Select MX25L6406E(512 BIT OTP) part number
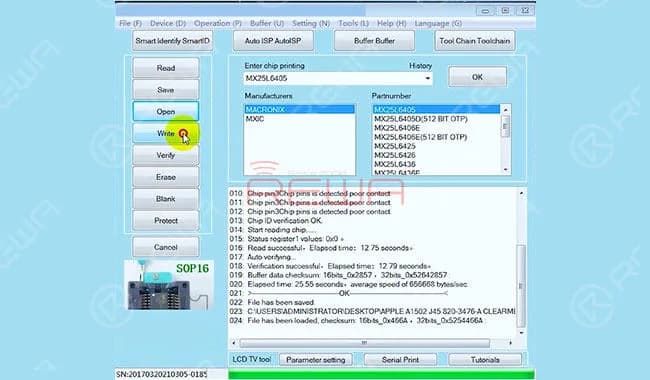The width and height of the screenshot is (650, 380). click(436, 137)
